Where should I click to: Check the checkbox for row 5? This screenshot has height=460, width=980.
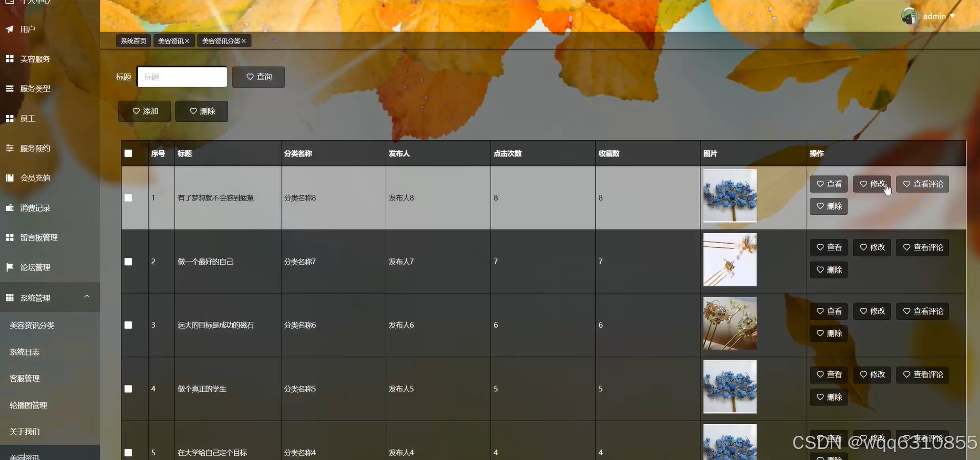tap(128, 453)
